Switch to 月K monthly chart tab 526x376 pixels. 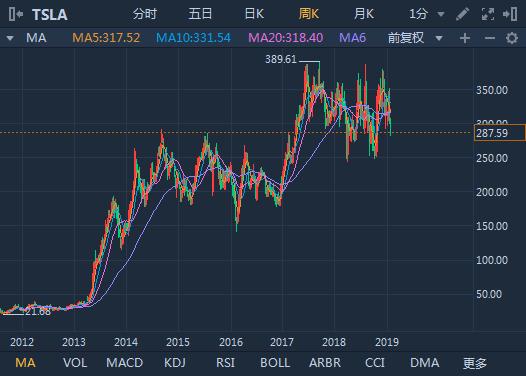pyautogui.click(x=364, y=14)
